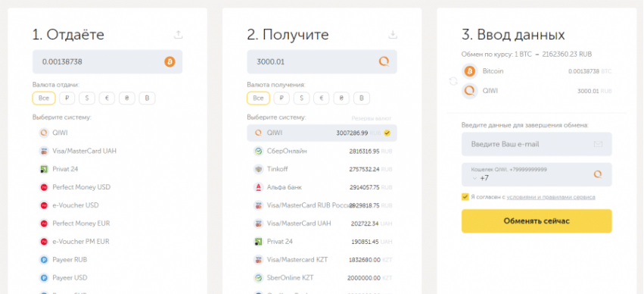Viewport: 644px width, 294px height.
Task: Click the Visa/MasterCard UAH icon in the Отдаёте list
Action: click(x=44, y=151)
